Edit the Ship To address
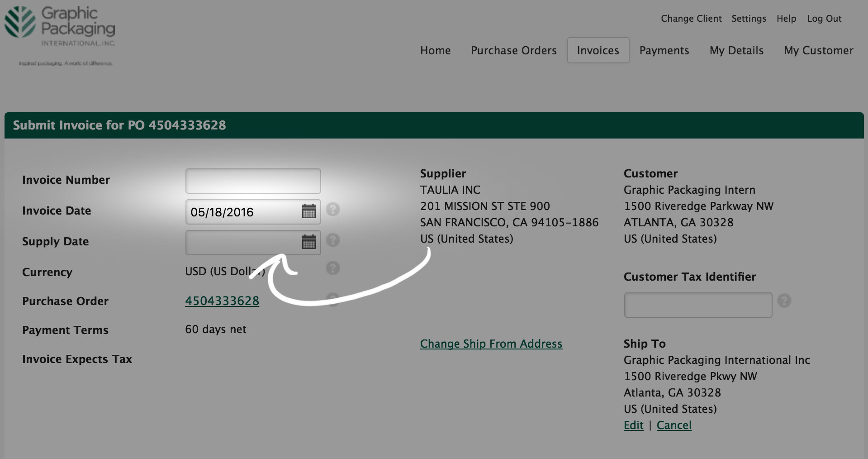This screenshot has width=868, height=459. click(634, 425)
